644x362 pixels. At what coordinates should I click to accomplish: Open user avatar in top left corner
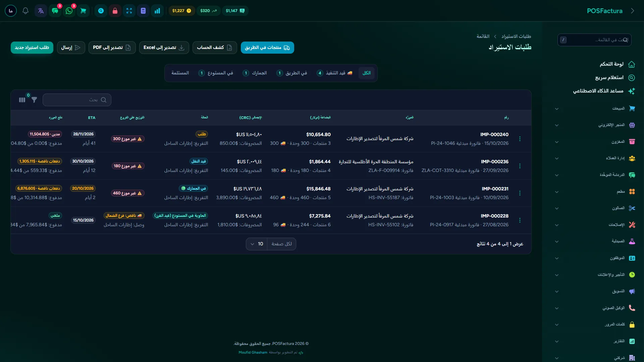pos(11,11)
